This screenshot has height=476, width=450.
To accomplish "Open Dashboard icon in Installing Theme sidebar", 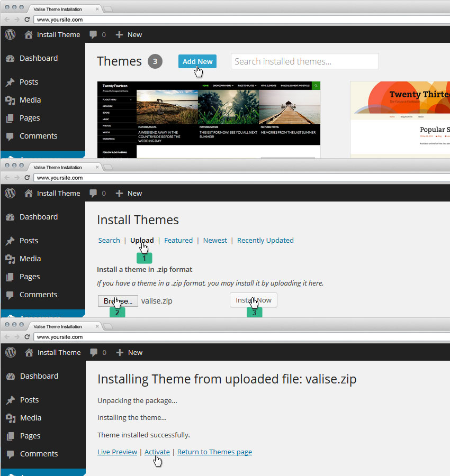I will (11, 377).
